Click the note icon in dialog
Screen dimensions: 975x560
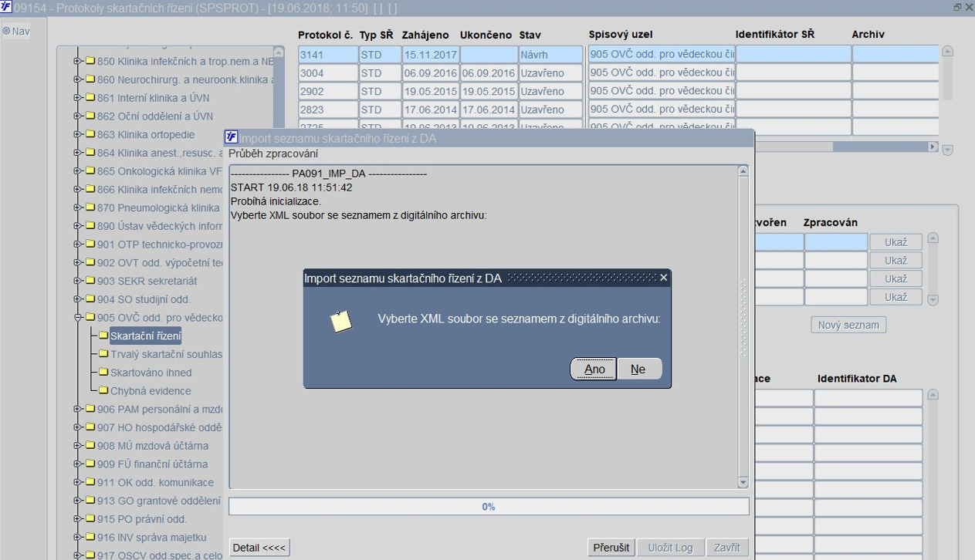(341, 321)
